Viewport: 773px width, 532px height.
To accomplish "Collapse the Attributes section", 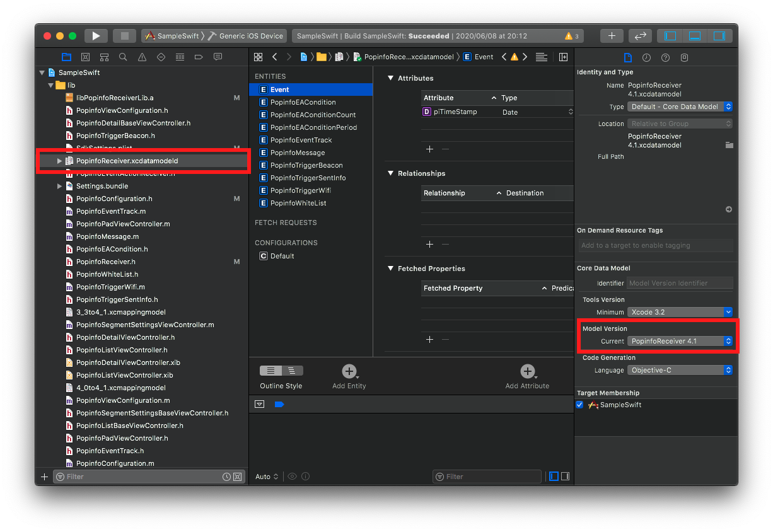I will coord(390,78).
